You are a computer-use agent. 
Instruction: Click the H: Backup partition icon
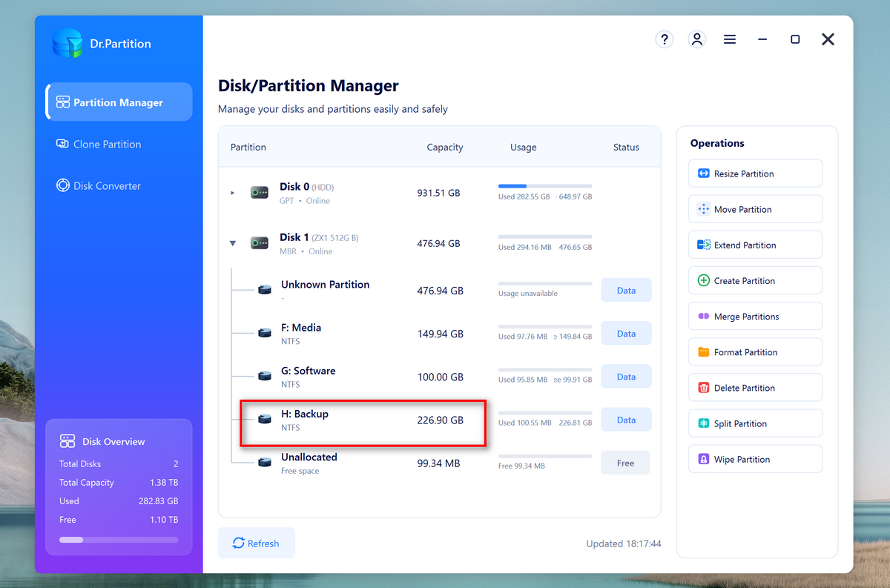(265, 419)
